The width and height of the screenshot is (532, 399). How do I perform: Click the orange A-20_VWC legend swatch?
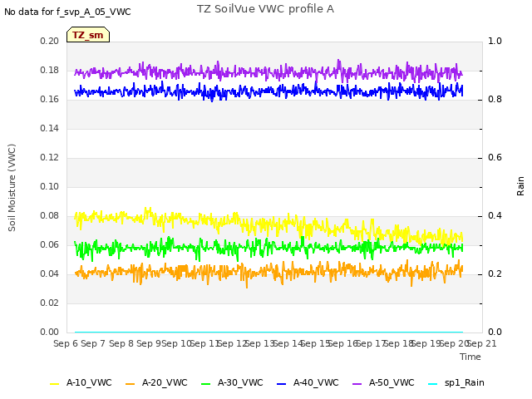(131, 384)
